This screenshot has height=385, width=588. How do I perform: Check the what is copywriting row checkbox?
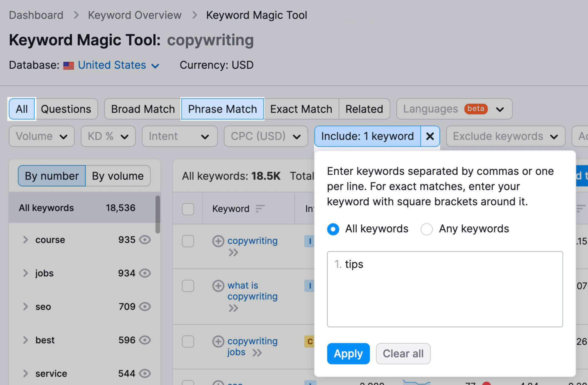(x=188, y=286)
